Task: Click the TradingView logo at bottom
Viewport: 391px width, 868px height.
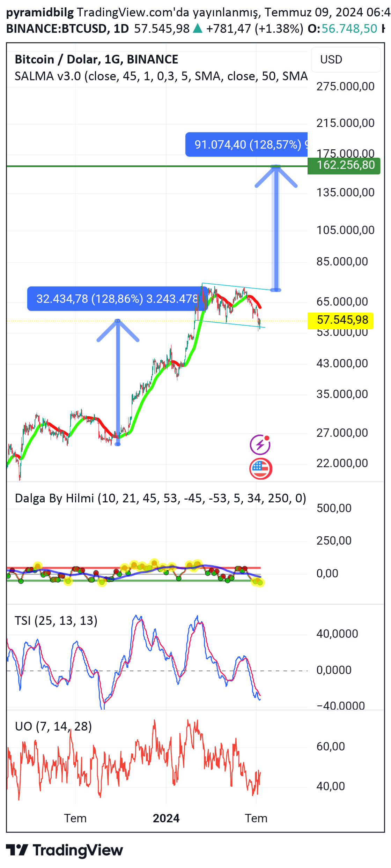Action: point(65,850)
